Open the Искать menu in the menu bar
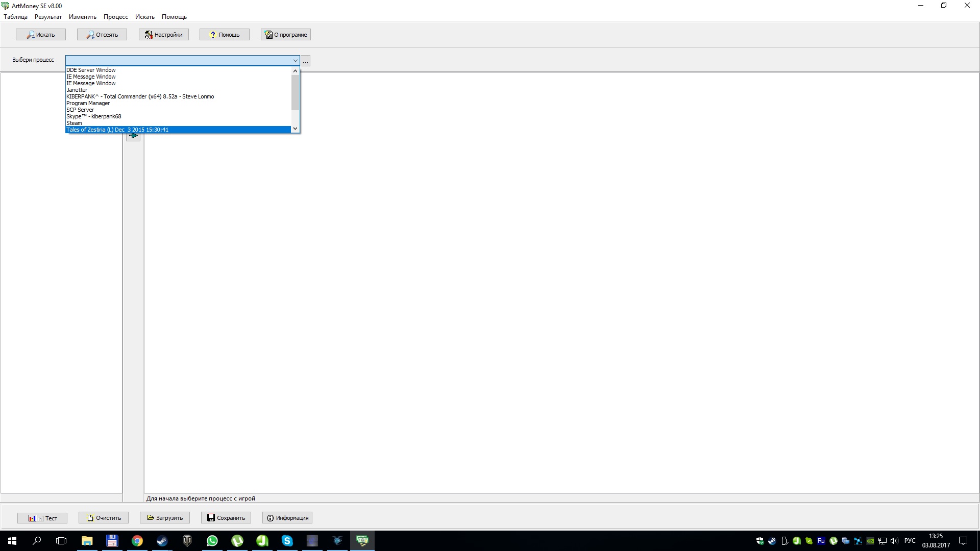The image size is (980, 551). pos(145,17)
